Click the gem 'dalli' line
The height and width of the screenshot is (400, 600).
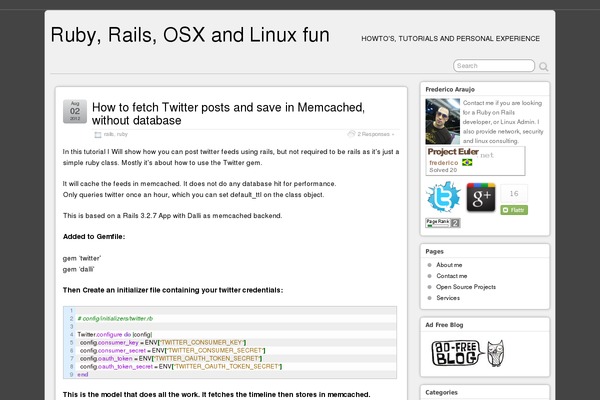pos(78,269)
